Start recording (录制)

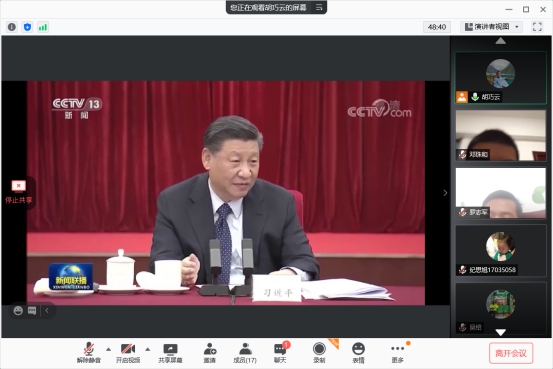(319, 353)
